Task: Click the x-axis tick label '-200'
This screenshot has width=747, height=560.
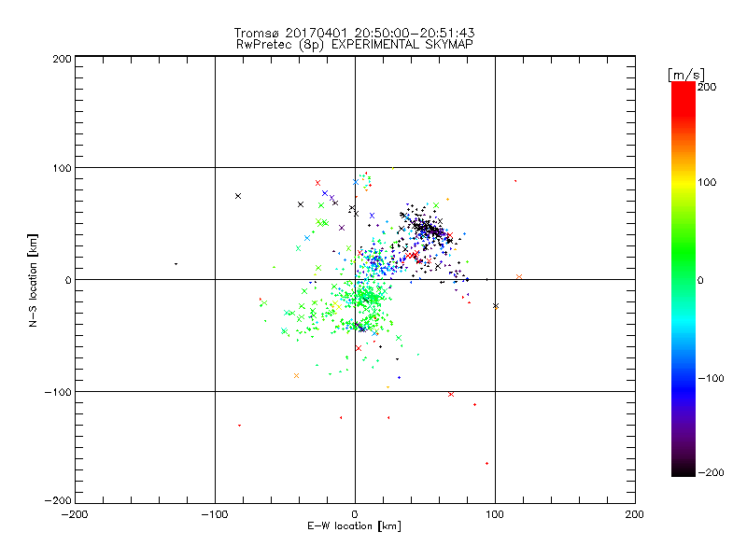Action: tap(75, 514)
